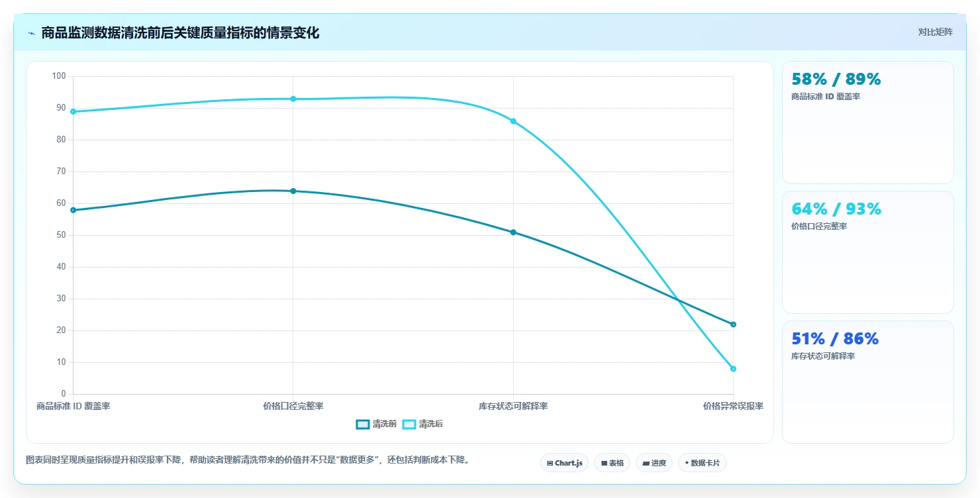Click the lightning icon beside the title
Viewport: 980px width, 498px height.
click(31, 33)
